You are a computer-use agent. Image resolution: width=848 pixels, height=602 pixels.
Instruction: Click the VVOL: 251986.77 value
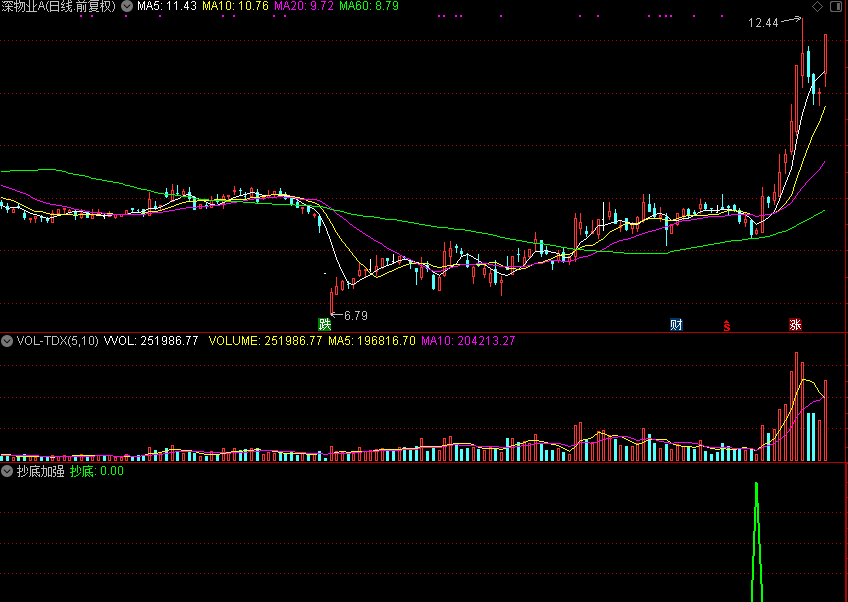(x=151, y=341)
